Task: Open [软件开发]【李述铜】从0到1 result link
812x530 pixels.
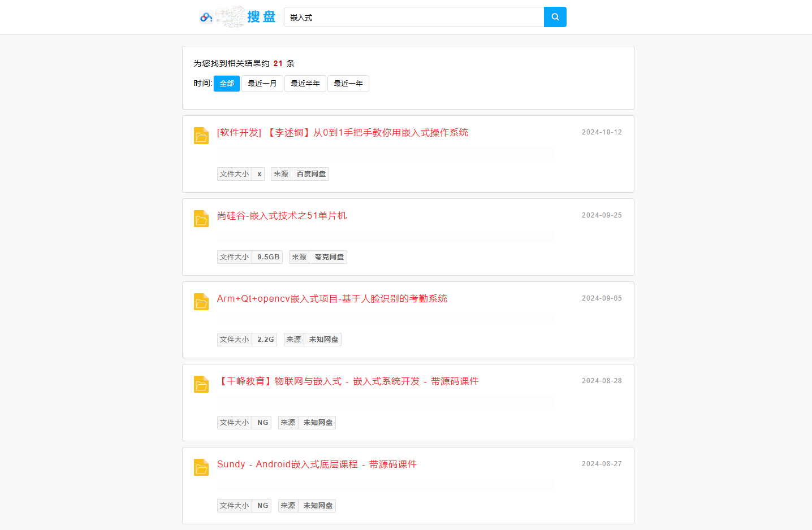Action: tap(343, 133)
